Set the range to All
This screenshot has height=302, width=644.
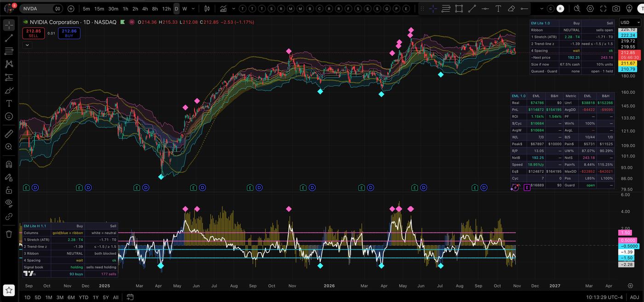[x=115, y=297]
